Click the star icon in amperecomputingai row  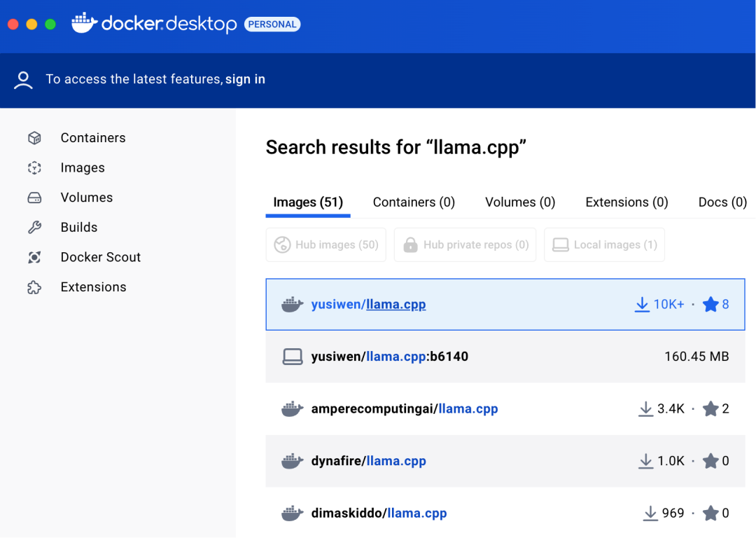point(710,408)
